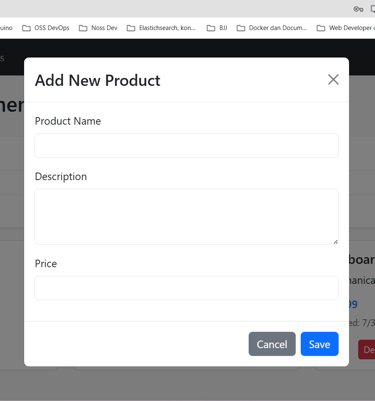Focus the Product Name text field
Viewport: 375px width, 401px height.
[187, 145]
